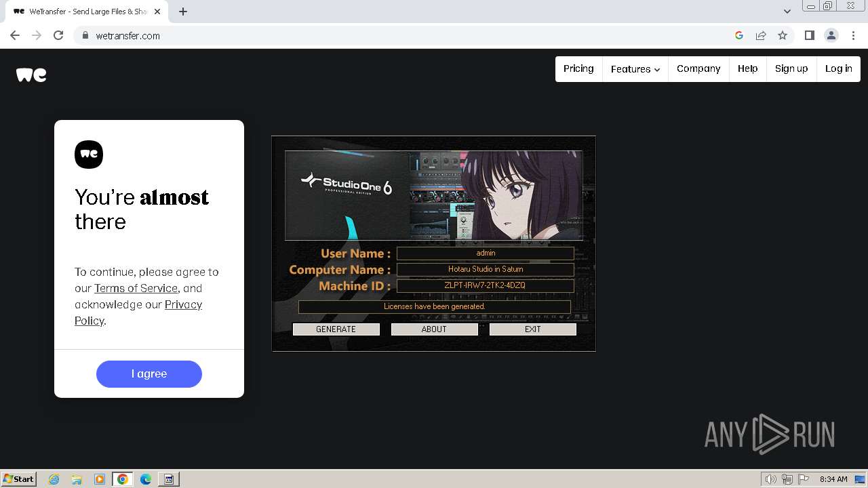Toggle the browser side panel icon
Image resolution: width=868 pixels, height=488 pixels.
coord(810,35)
